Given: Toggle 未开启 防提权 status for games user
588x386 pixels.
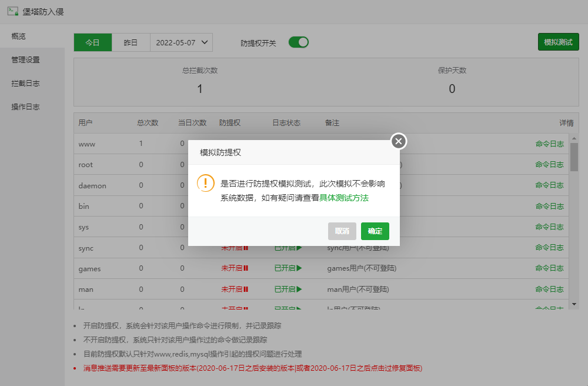Looking at the screenshot, I should coord(235,268).
